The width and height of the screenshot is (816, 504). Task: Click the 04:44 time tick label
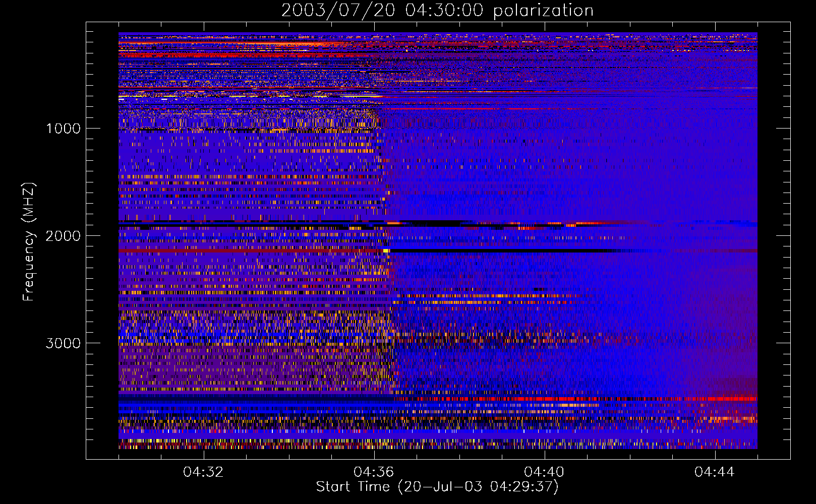point(715,472)
